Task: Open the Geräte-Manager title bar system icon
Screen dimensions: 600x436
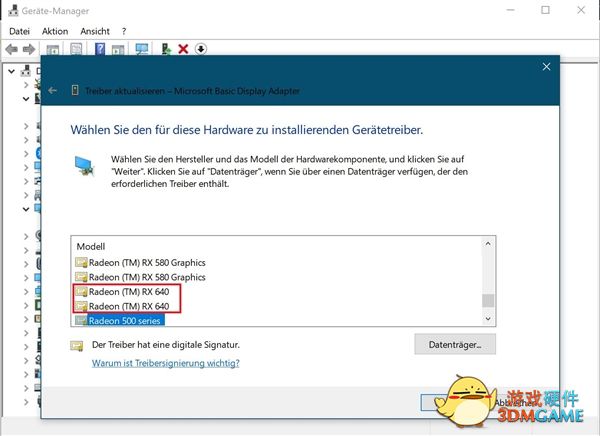Action: pos(13,10)
